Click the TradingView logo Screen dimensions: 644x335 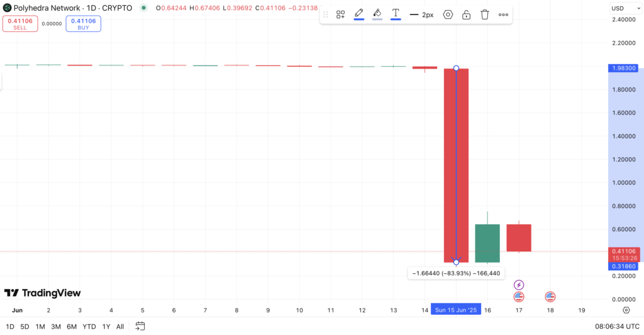pos(42,293)
